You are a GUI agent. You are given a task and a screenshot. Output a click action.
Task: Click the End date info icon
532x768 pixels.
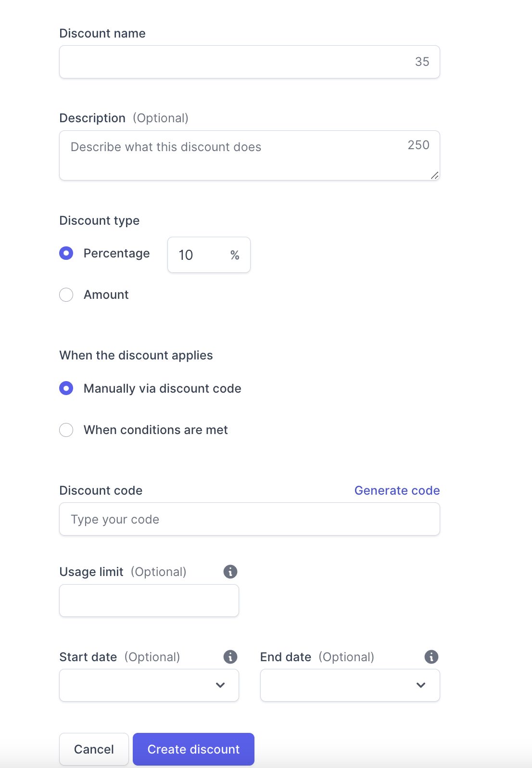431,656
